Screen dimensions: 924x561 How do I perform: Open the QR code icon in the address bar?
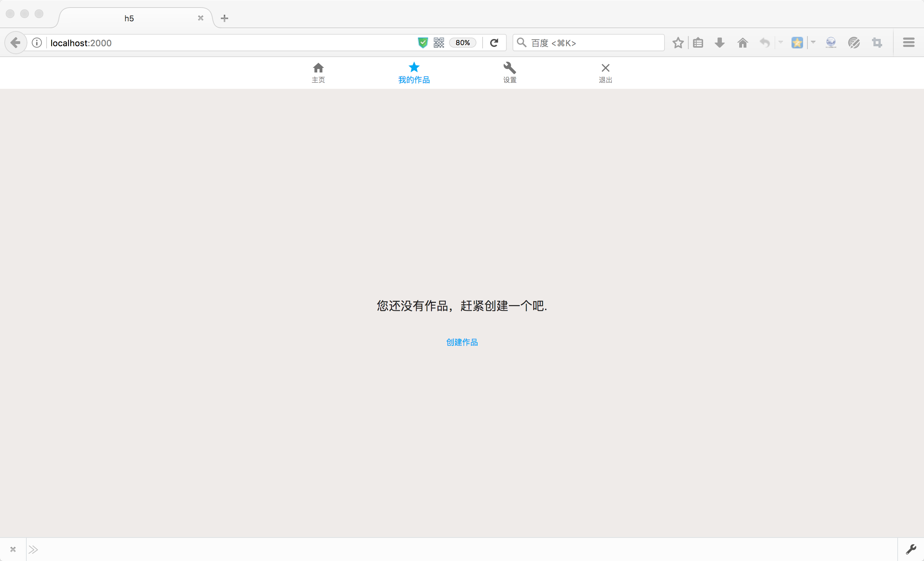[x=439, y=43]
